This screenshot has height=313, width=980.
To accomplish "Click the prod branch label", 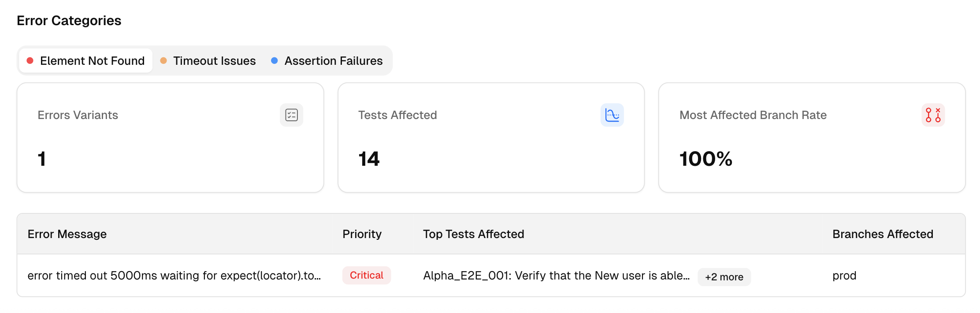I will (844, 275).
